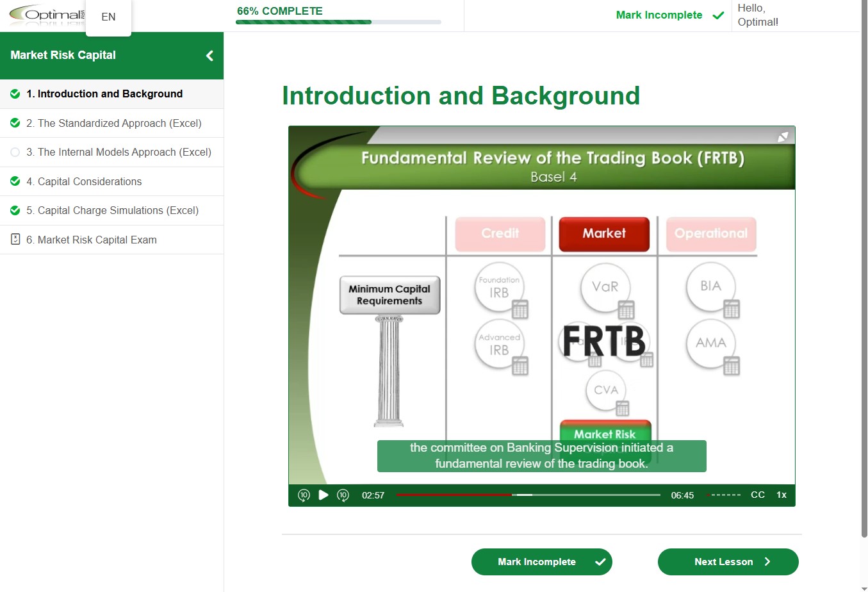Adjust the video volume level bar
This screenshot has width=868, height=592.
[x=724, y=495]
